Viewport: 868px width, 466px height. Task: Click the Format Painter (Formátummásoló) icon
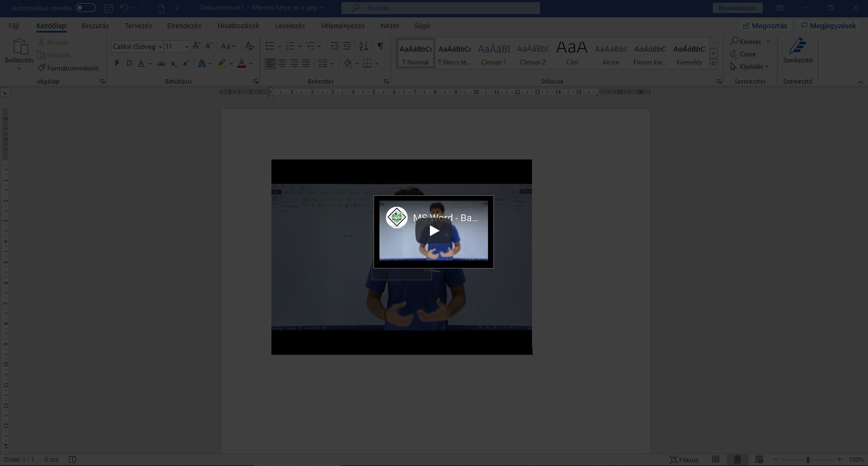coord(41,68)
